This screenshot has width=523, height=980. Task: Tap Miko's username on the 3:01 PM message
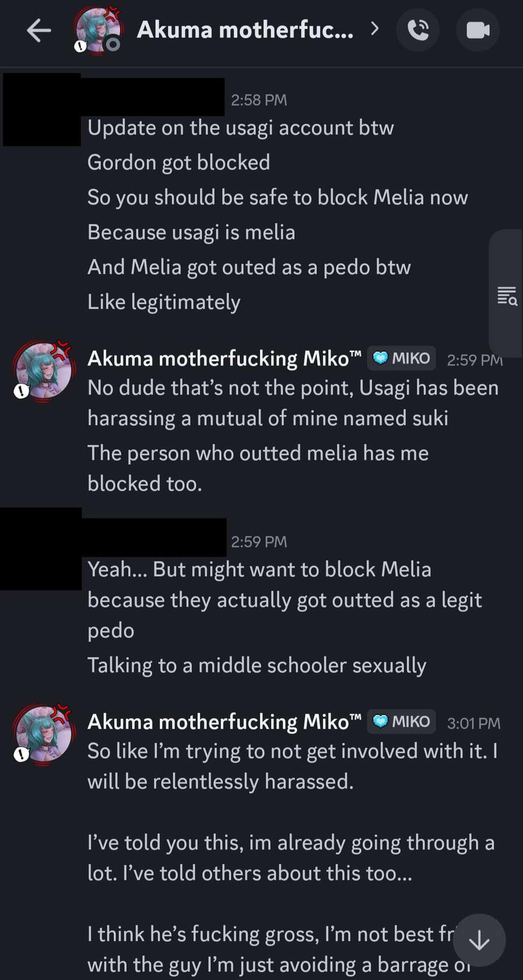(x=224, y=721)
